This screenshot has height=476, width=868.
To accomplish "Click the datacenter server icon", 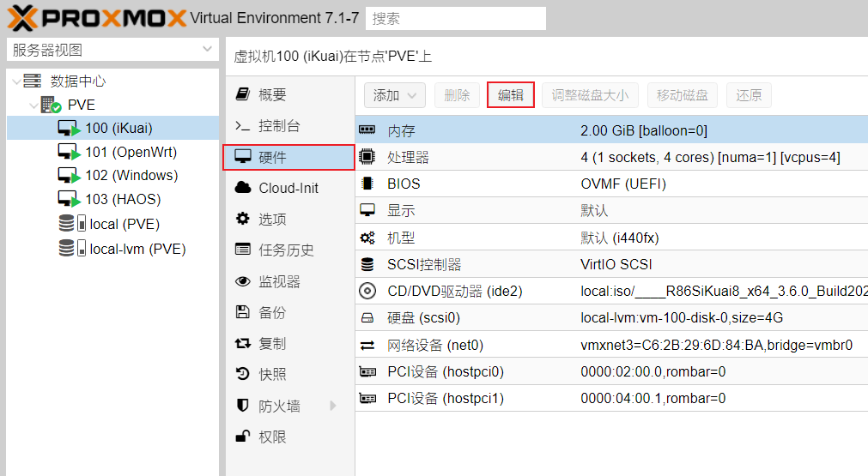I will point(32,81).
